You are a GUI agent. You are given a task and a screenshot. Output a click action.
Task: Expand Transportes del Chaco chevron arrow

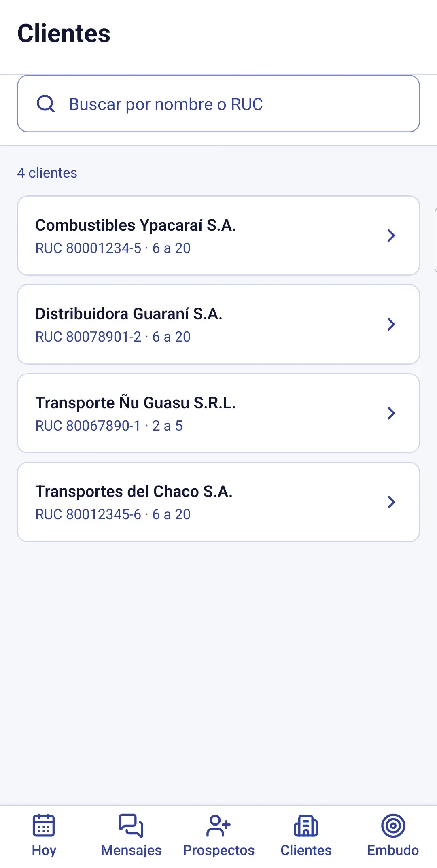pyautogui.click(x=391, y=502)
